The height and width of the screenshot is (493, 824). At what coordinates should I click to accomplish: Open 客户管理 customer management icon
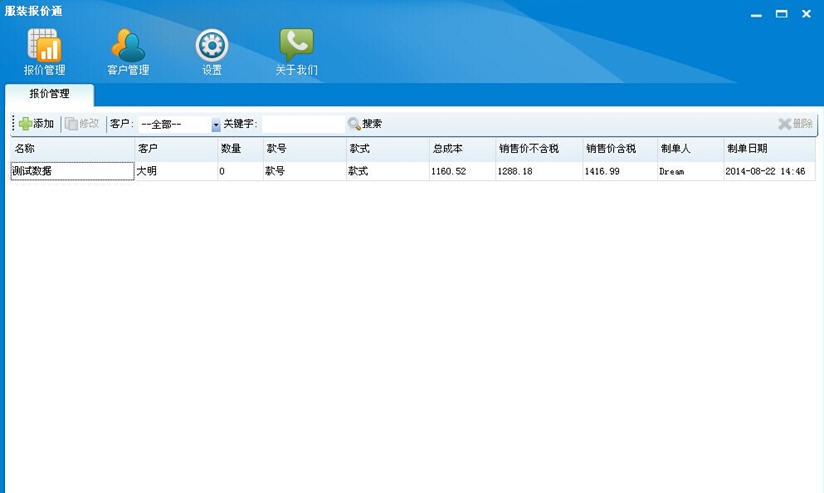coord(128,52)
